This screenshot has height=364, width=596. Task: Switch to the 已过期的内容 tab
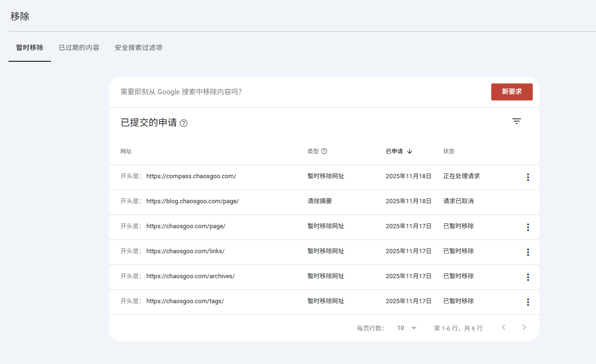tap(79, 48)
